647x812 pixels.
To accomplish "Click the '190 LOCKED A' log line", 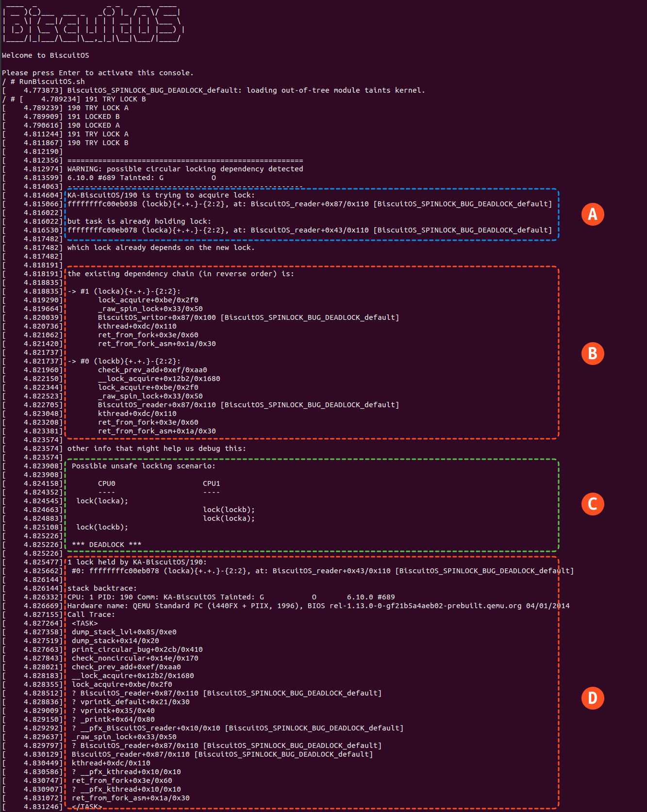I will click(x=94, y=125).
